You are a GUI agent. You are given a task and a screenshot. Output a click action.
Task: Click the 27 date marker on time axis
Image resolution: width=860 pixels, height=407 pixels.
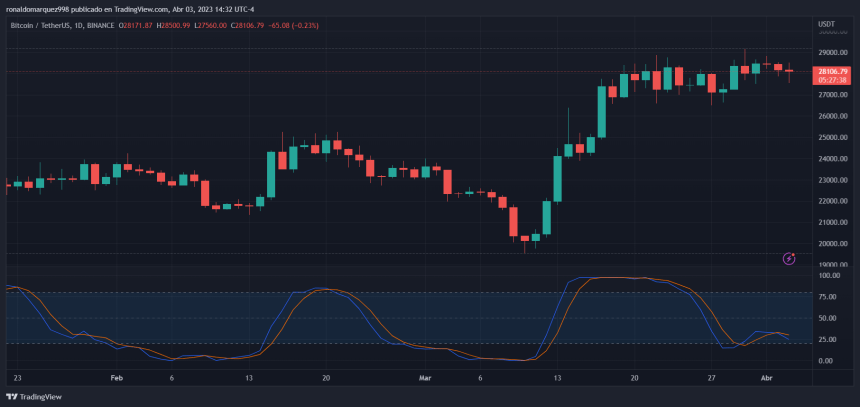click(x=711, y=379)
